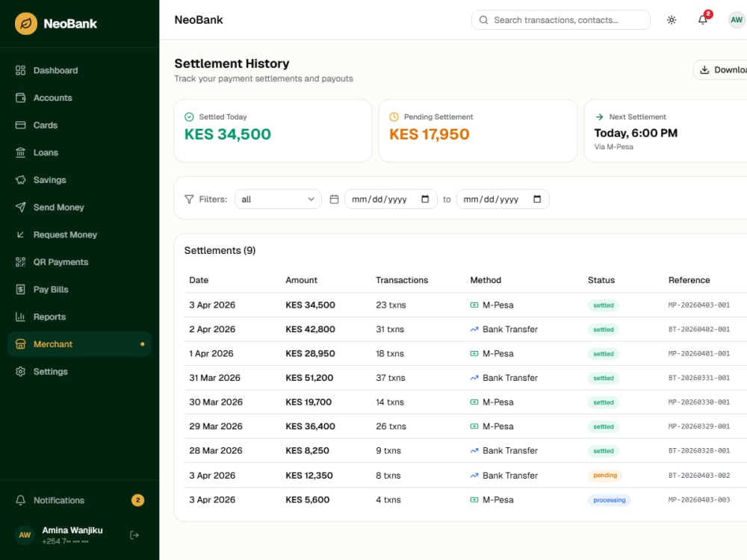Click Bank Transfer icon in KES 51,200 row
747x560 pixels.
point(474,378)
